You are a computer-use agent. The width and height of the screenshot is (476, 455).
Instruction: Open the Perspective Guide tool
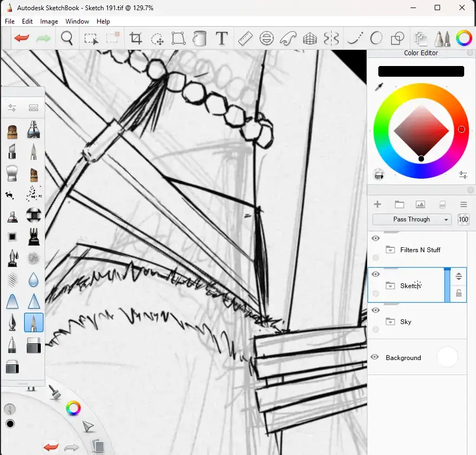click(x=310, y=38)
